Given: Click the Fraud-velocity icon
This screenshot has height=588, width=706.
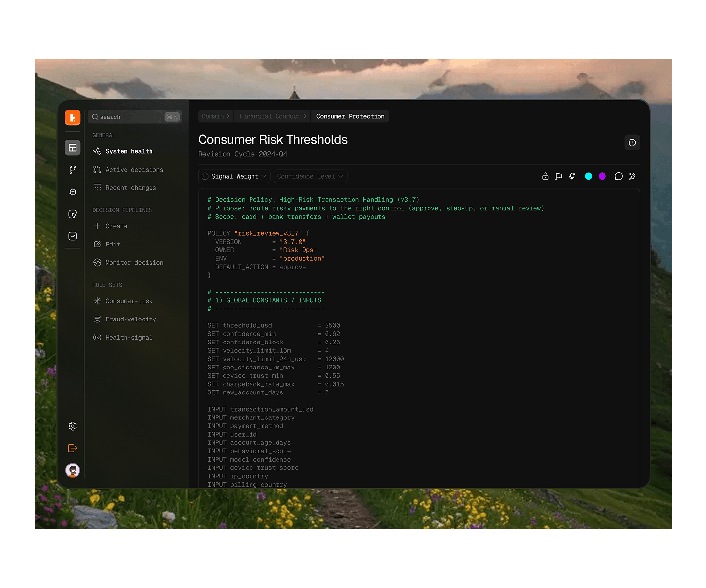Looking at the screenshot, I should [97, 319].
